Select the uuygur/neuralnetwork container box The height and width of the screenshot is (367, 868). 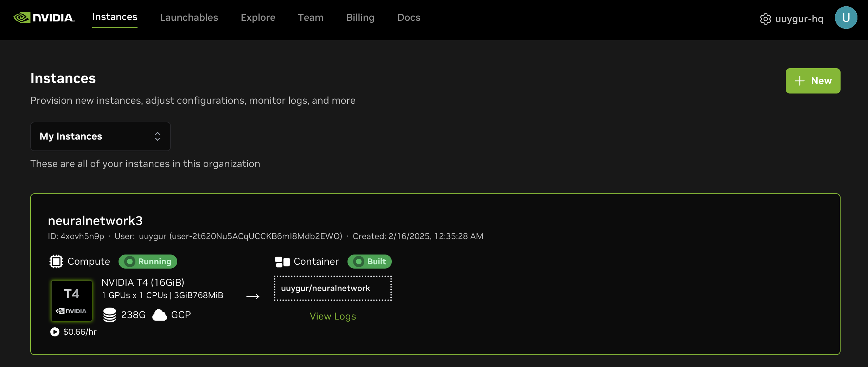[333, 288]
